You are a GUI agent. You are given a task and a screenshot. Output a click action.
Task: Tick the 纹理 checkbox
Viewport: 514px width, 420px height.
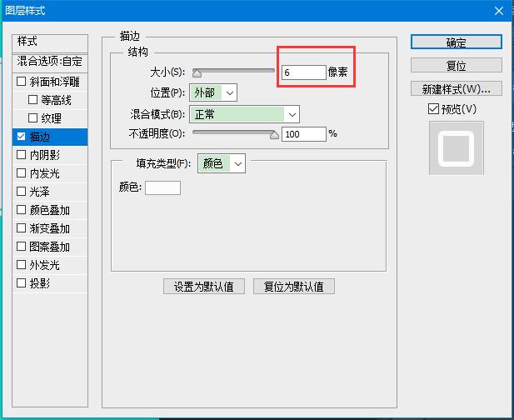pyautogui.click(x=32, y=118)
